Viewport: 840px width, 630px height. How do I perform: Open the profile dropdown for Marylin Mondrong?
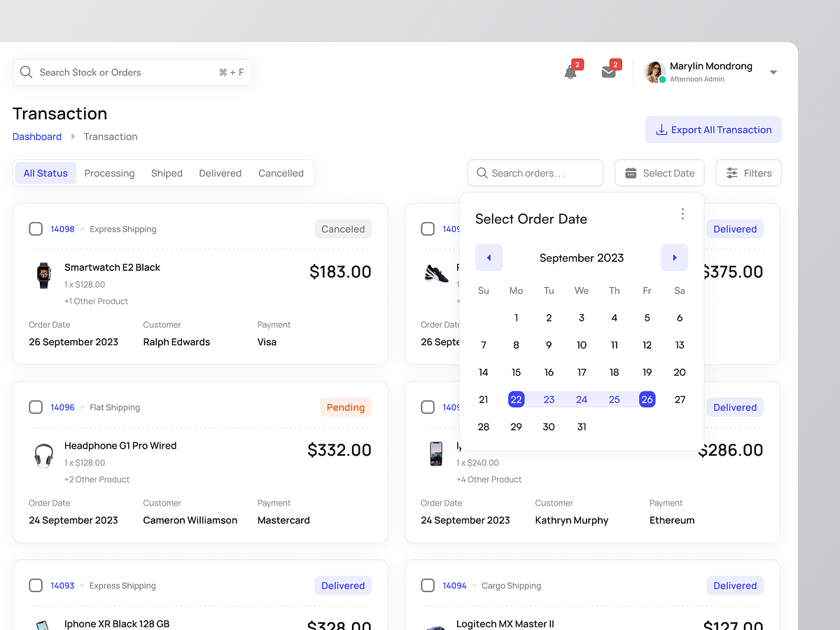[x=773, y=72]
